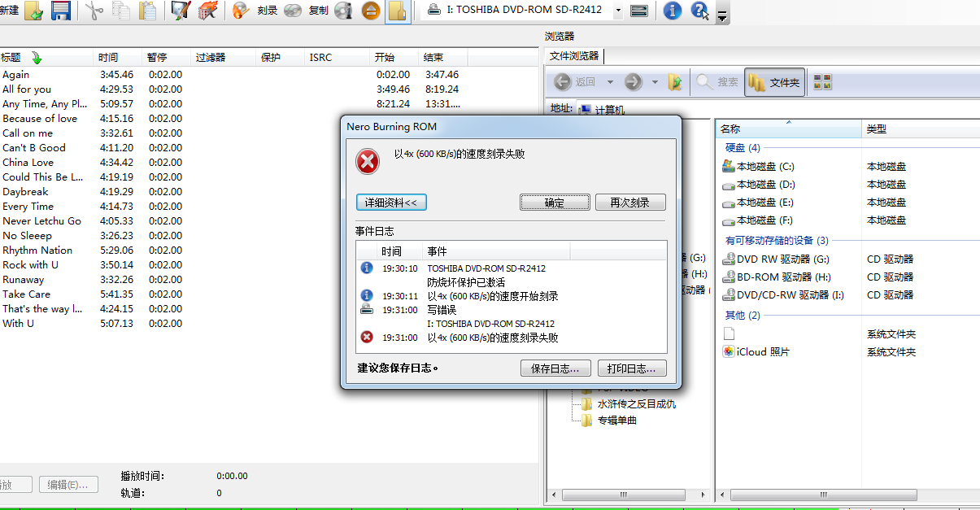Go up one folder level in the browser
This screenshot has height=510, width=980.
pyautogui.click(x=675, y=82)
